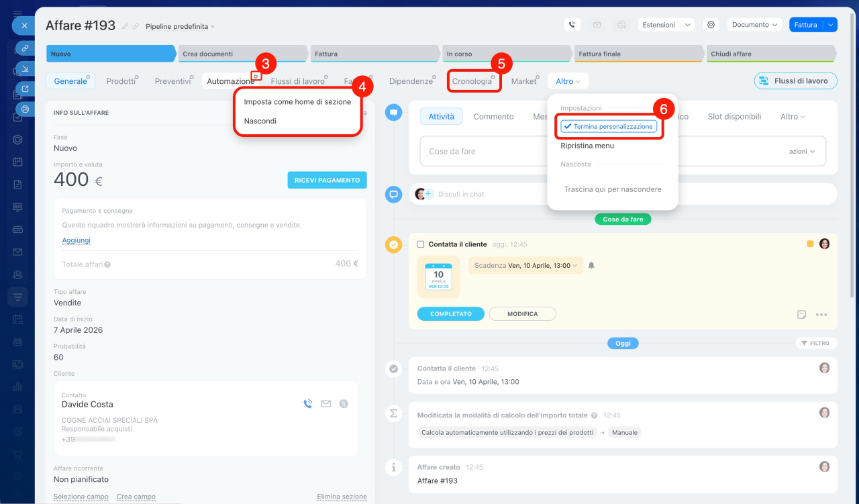Click the link icon beside deal title

[x=136, y=26]
